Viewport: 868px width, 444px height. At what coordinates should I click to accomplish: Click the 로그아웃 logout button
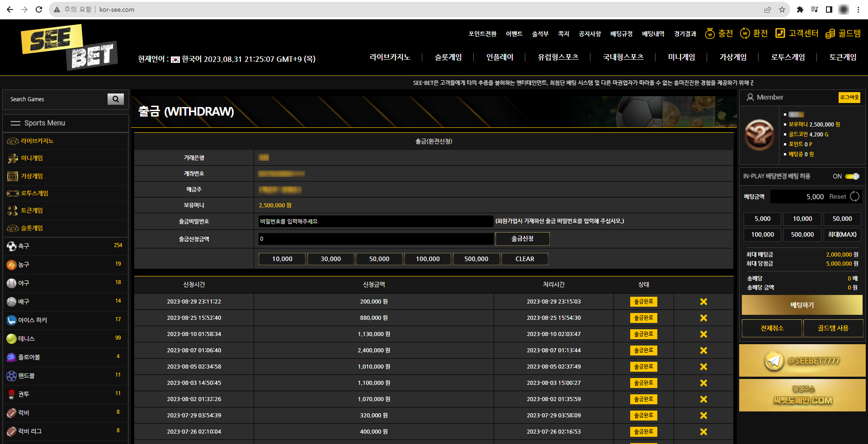click(x=849, y=97)
